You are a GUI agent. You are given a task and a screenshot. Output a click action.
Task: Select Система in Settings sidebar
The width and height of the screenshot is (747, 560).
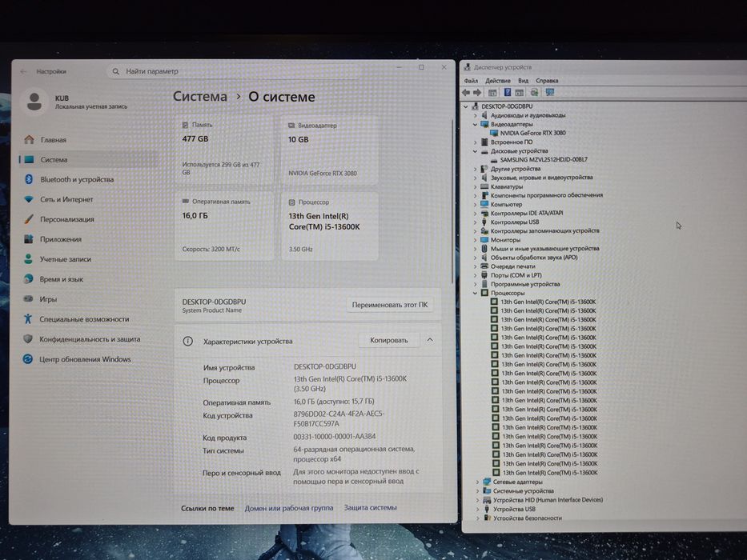pos(88,159)
